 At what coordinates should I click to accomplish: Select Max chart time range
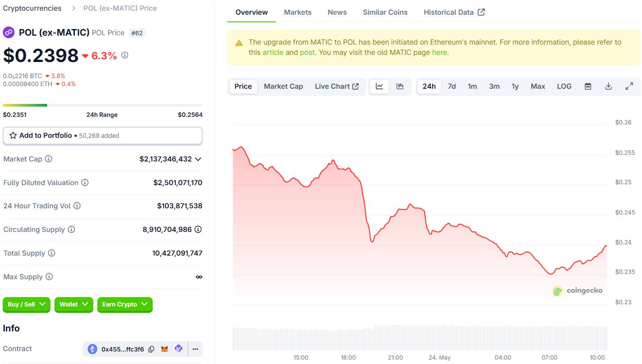point(538,86)
